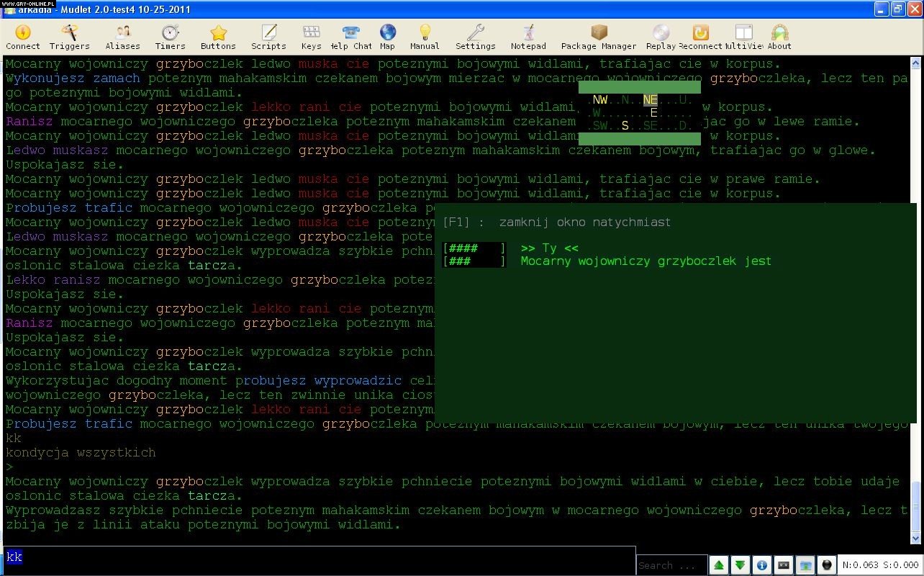
Task: Show the Map window
Action: [x=387, y=37]
